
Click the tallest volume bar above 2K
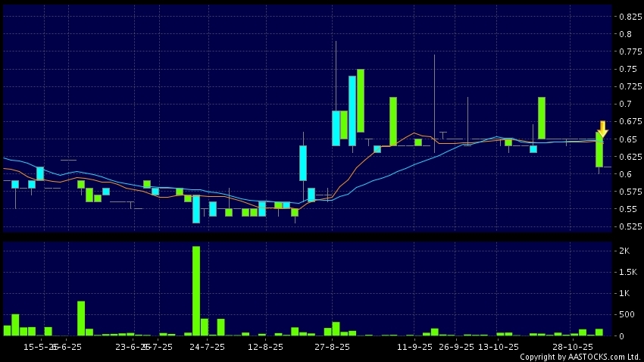(x=196, y=291)
